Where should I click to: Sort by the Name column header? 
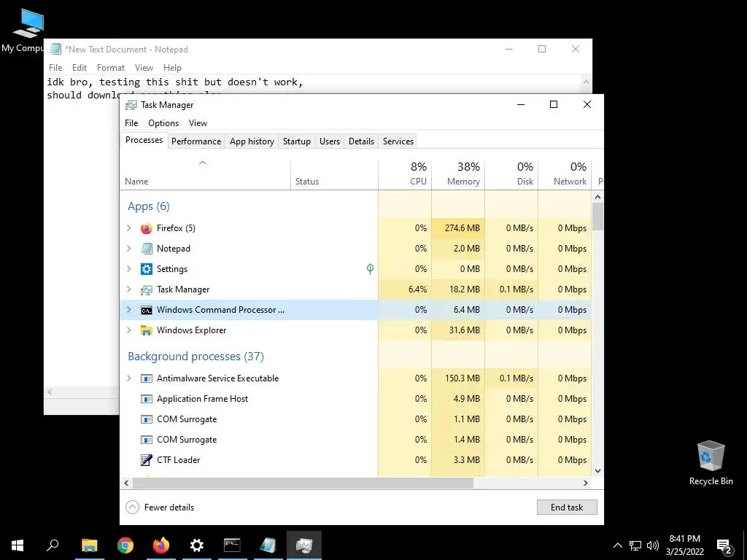coord(205,174)
